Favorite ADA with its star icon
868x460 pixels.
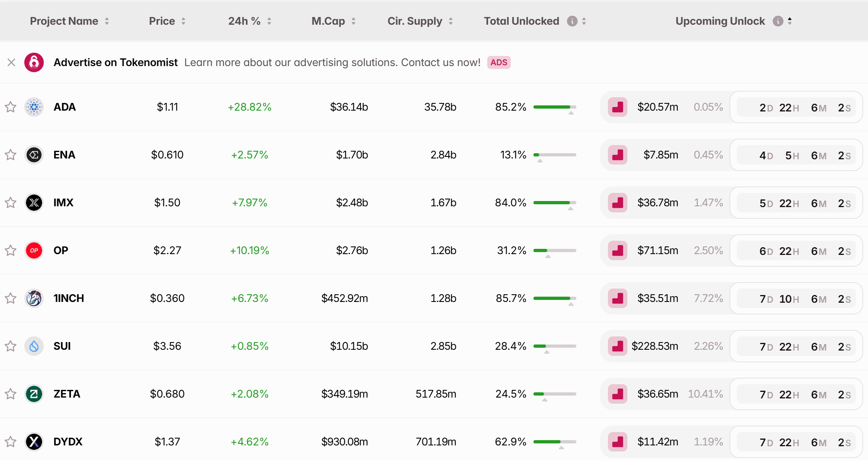11,107
